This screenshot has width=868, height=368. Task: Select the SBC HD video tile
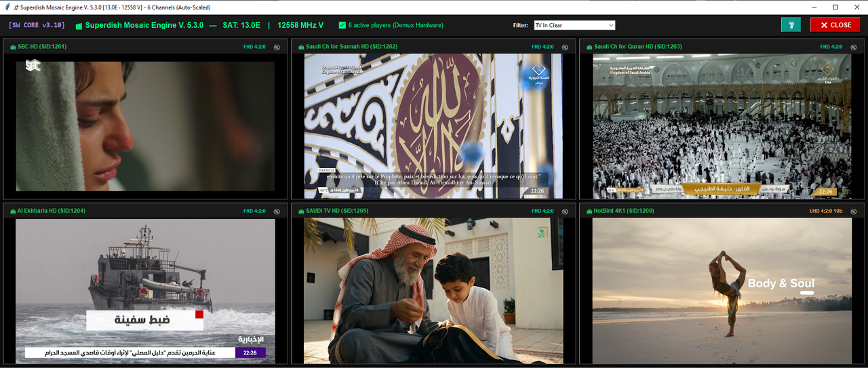(145, 126)
